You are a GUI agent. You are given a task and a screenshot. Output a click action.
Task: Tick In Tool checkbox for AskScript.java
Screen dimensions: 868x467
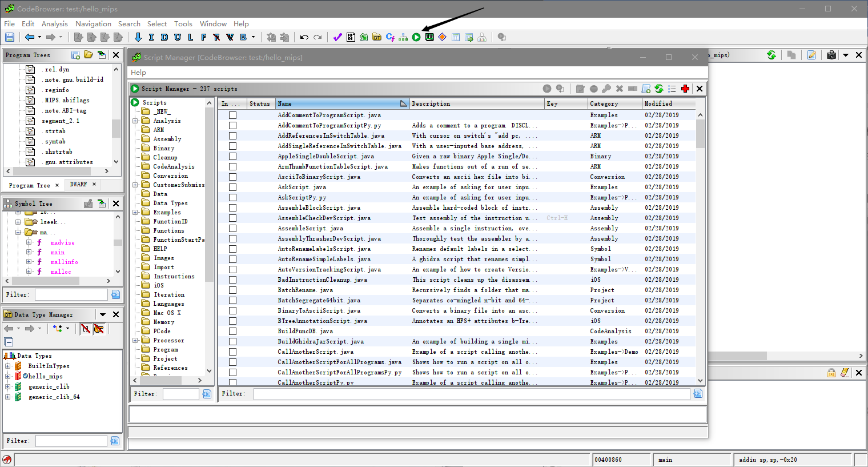[232, 187]
